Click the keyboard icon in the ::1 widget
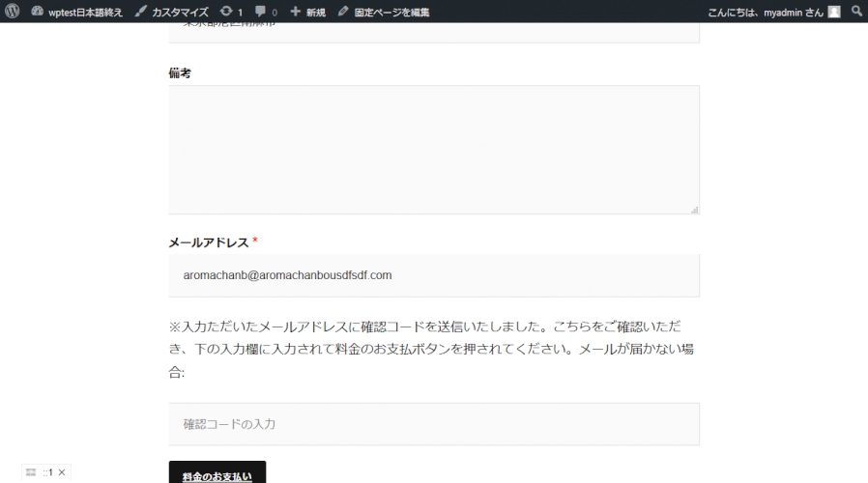This screenshot has height=483, width=868. coord(31,472)
